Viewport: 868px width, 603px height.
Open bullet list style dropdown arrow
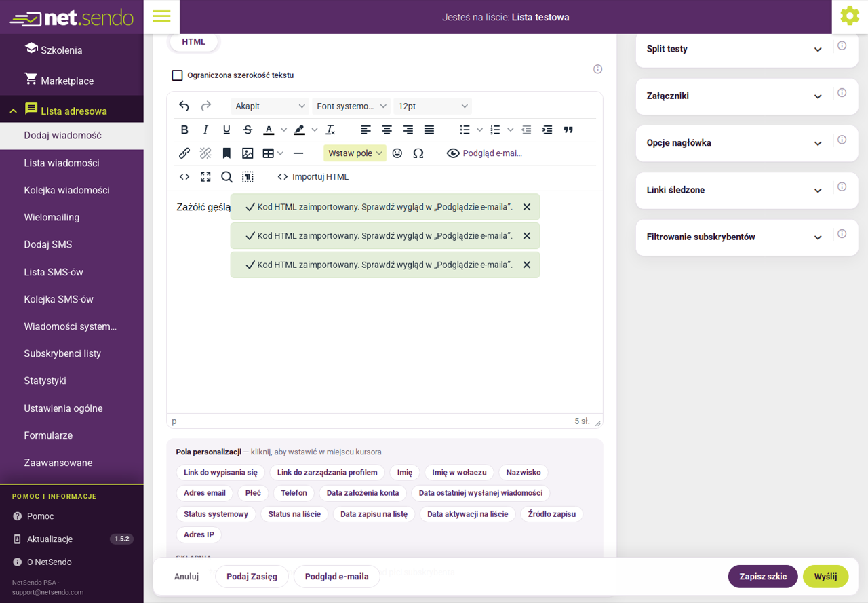pos(479,130)
